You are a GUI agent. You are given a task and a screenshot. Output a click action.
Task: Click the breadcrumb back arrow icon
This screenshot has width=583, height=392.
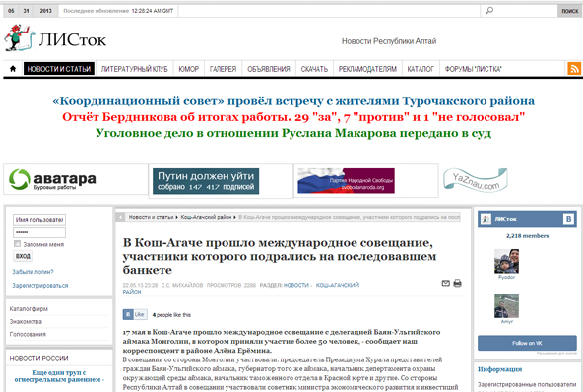click(x=120, y=217)
